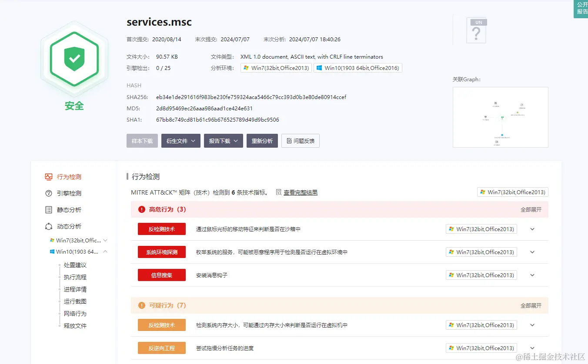Screen dimensions: 588x364
Task: Expand the 尝试拖慢分析任务的进度 behavior row
Action: pyautogui.click(x=532, y=348)
